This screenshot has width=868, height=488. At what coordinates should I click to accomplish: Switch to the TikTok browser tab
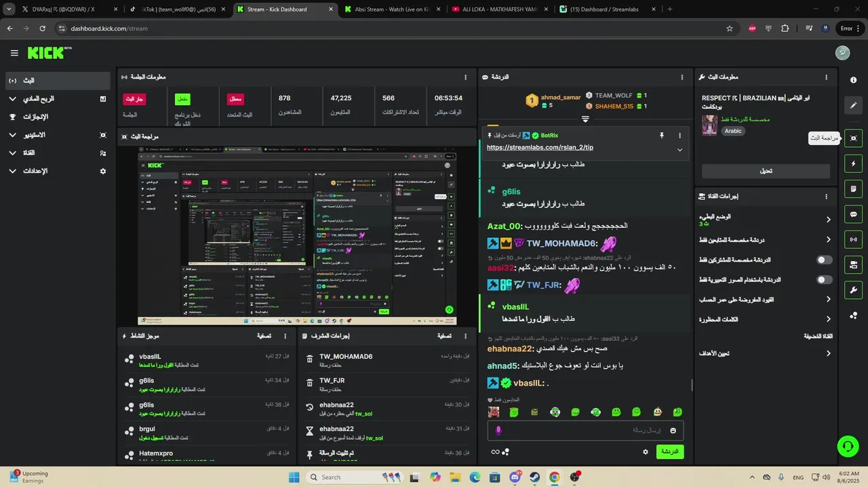176,9
